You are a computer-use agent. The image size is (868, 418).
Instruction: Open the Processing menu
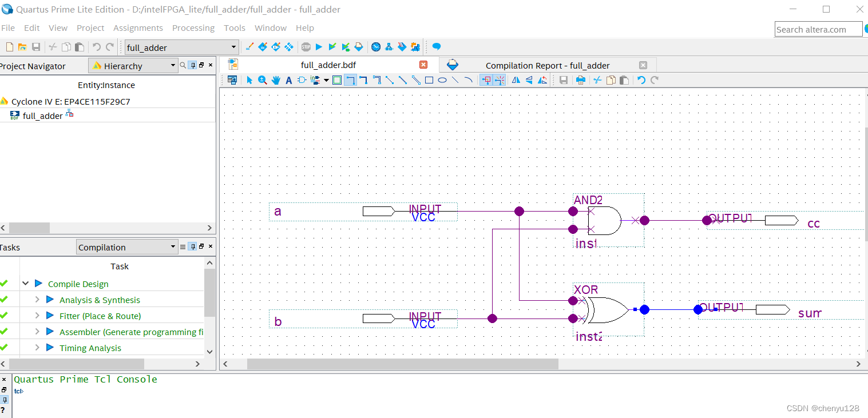point(193,27)
